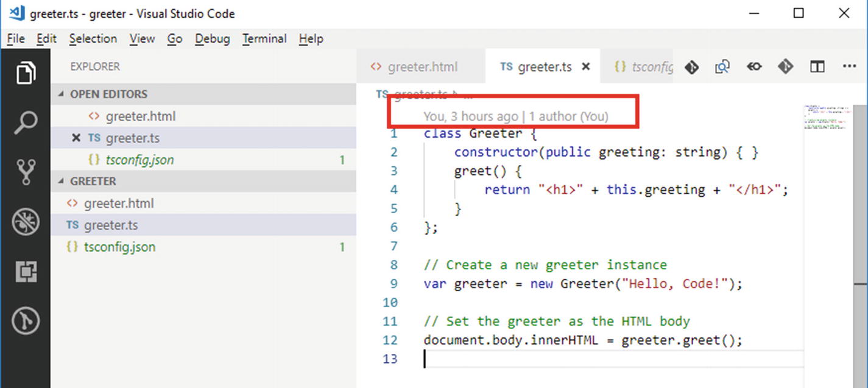This screenshot has height=388, width=868.
Task: Open the editor More Actions ellipsis
Action: [x=849, y=66]
